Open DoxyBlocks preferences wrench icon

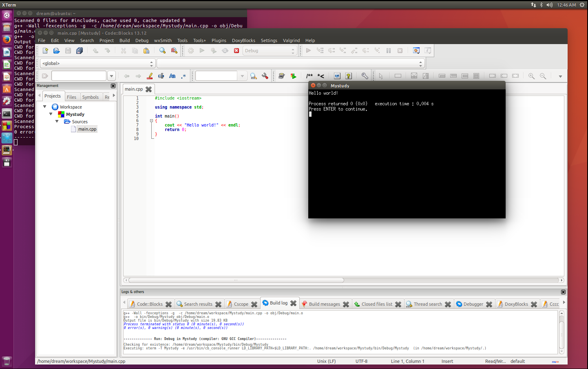[365, 76]
